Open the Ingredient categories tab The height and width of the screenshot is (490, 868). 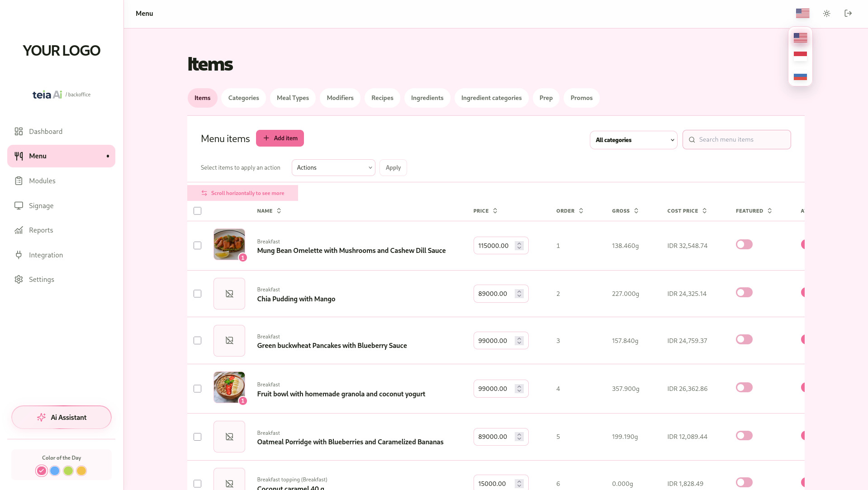tap(491, 98)
